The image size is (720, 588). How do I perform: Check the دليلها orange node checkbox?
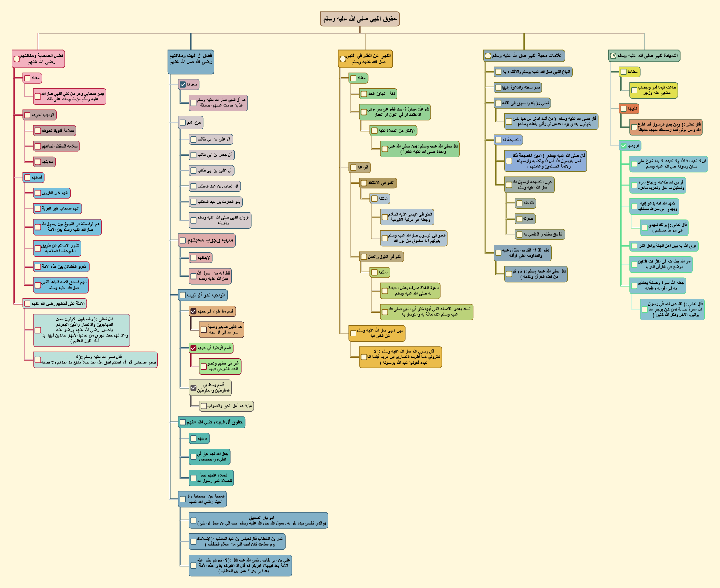(623, 109)
